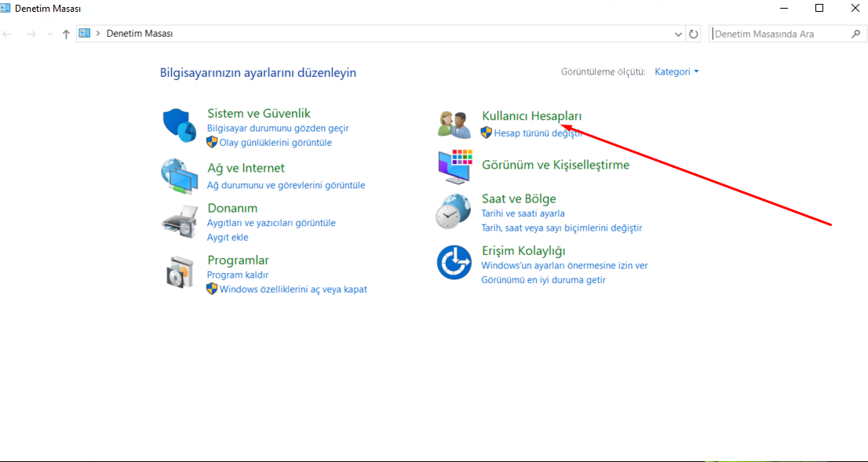Open the Saat ve Bölge heading
Screen dimensions: 868x462
[x=519, y=198]
